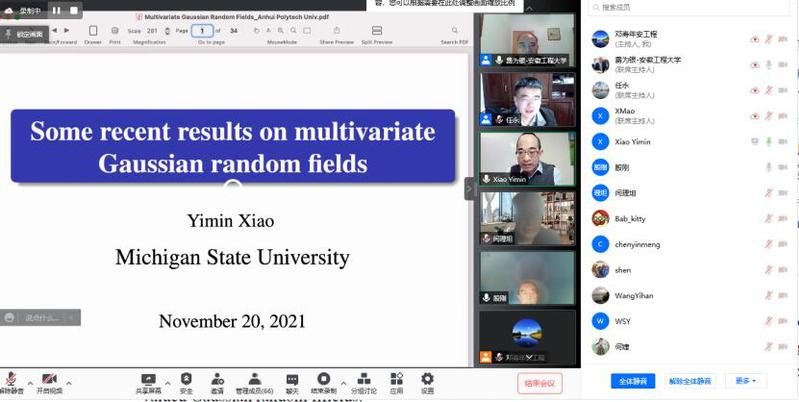Open the More dropdown below participant list

745,381
